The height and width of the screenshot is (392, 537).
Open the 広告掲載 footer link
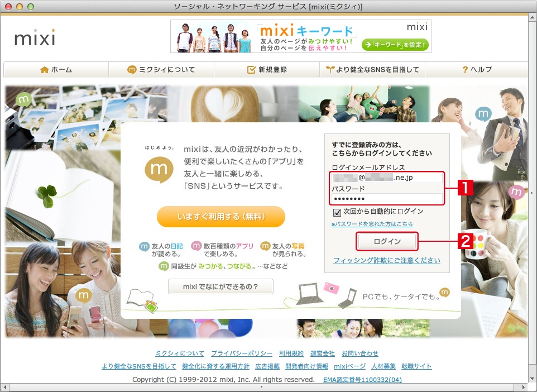click(267, 366)
